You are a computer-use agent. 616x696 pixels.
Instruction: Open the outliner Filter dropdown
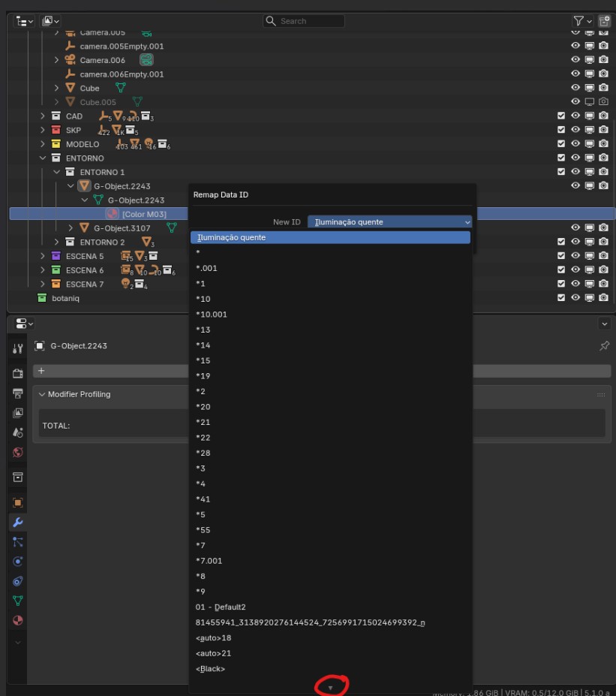click(x=582, y=21)
